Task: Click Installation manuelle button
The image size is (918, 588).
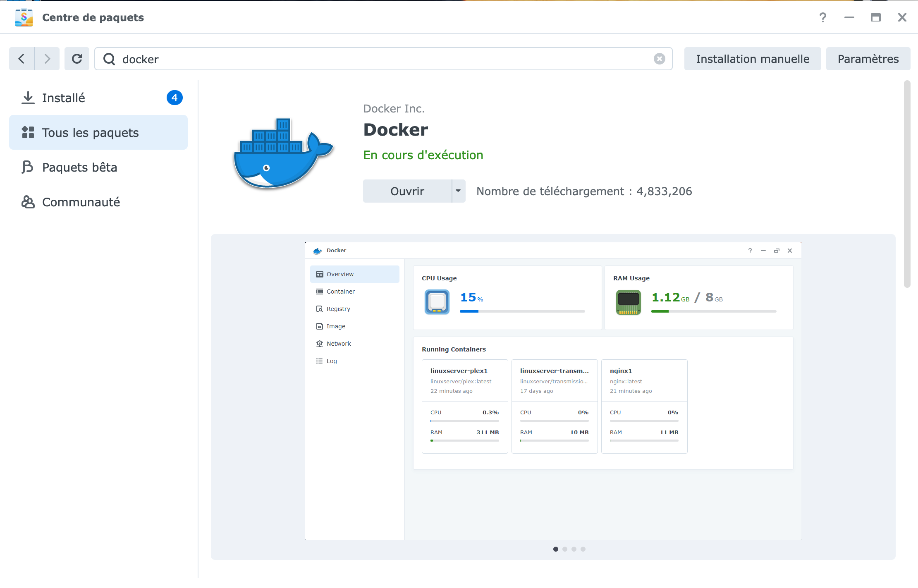Action: (x=753, y=59)
